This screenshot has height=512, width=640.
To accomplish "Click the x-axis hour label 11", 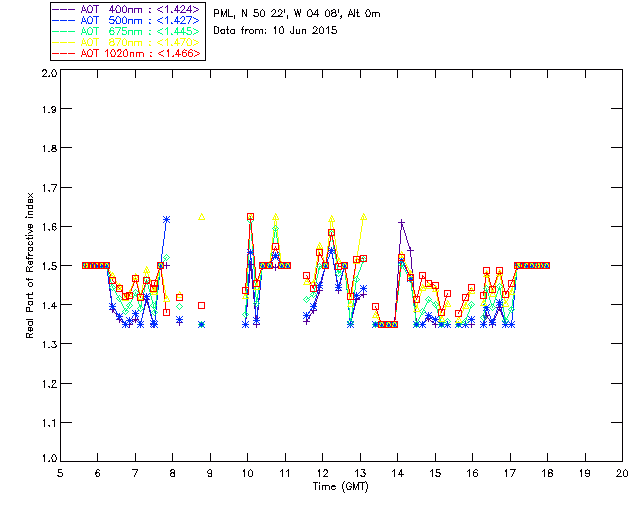I will pos(285,473).
